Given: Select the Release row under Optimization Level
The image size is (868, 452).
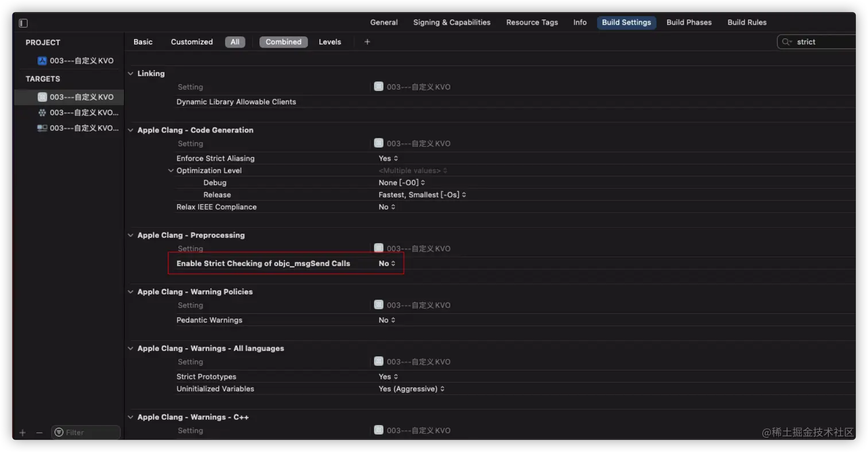Looking at the screenshot, I should (217, 194).
